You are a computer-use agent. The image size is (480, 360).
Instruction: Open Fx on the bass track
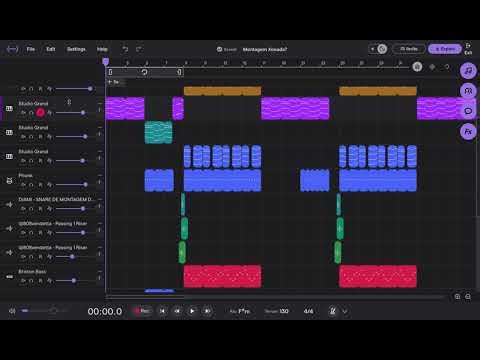pyautogui.click(x=49, y=281)
